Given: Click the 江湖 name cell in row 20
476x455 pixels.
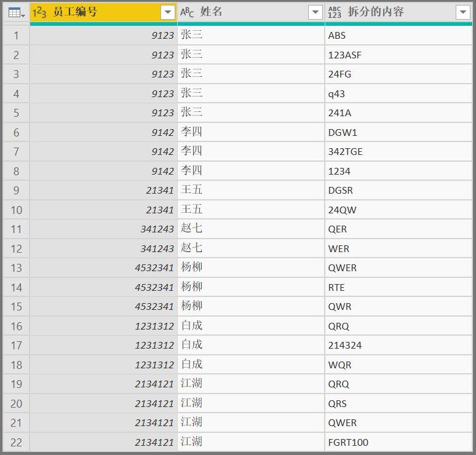Looking at the screenshot, I should 251,403.
